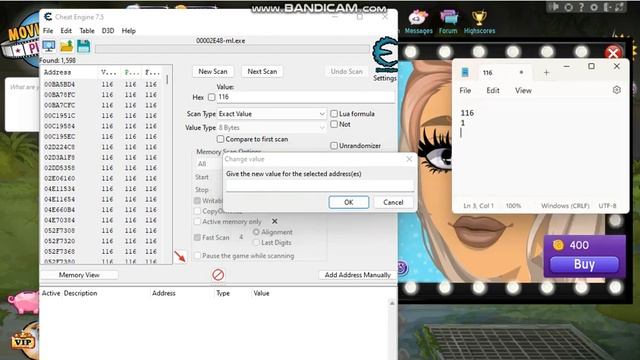Open the Forum icon in the game
This screenshot has height=360, width=640.
448,22
